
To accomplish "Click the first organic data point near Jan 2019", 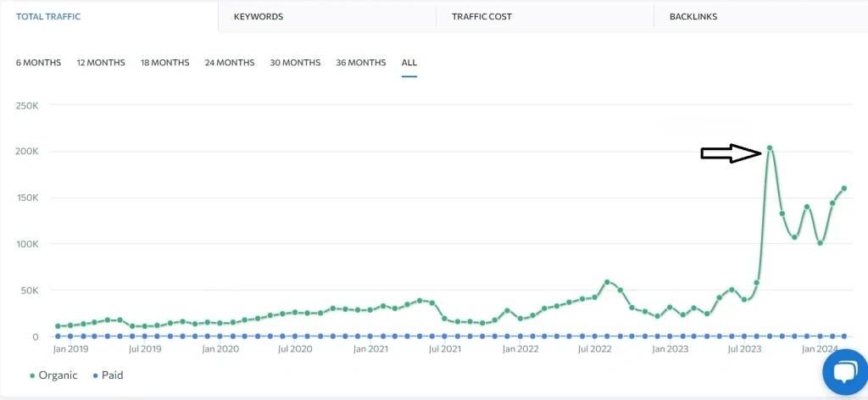I will pos(58,326).
